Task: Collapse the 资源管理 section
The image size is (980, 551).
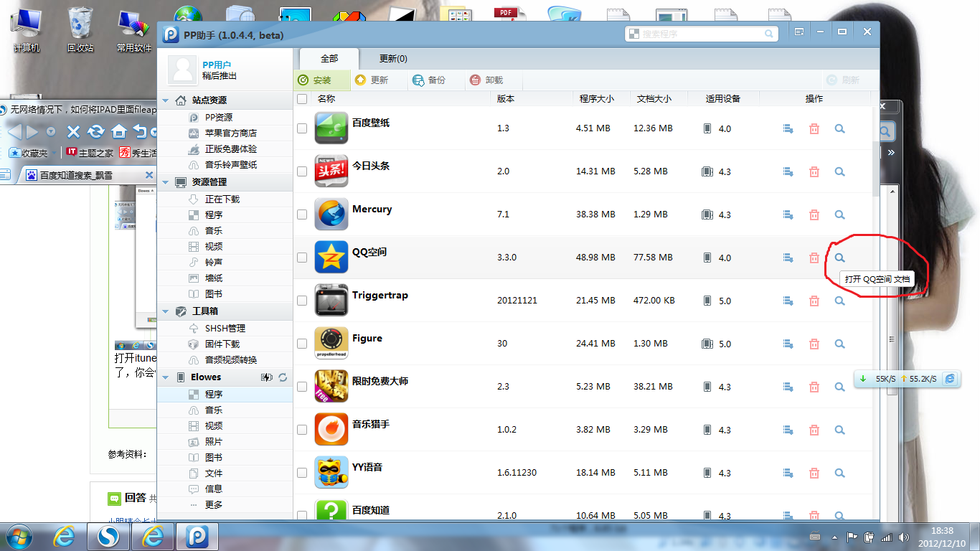Action: (166, 182)
